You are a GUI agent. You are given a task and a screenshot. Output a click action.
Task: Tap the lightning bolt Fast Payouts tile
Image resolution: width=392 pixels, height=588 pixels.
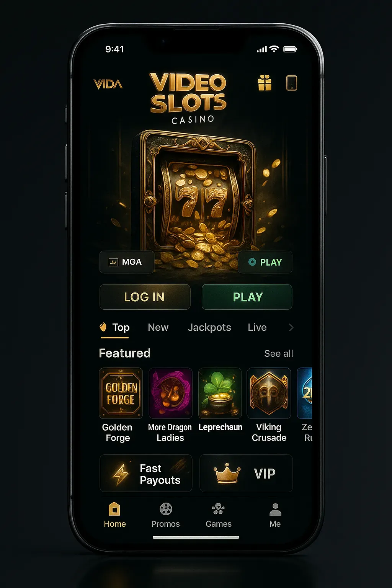(146, 473)
